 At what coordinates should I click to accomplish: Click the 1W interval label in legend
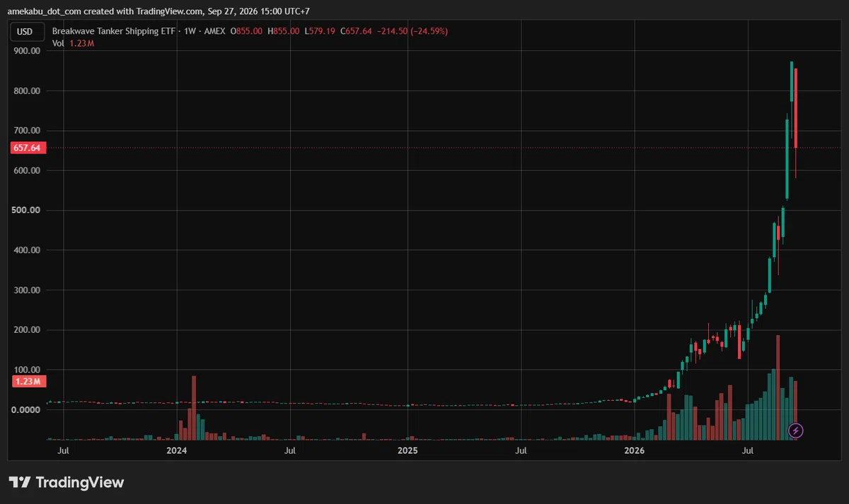[190, 32]
